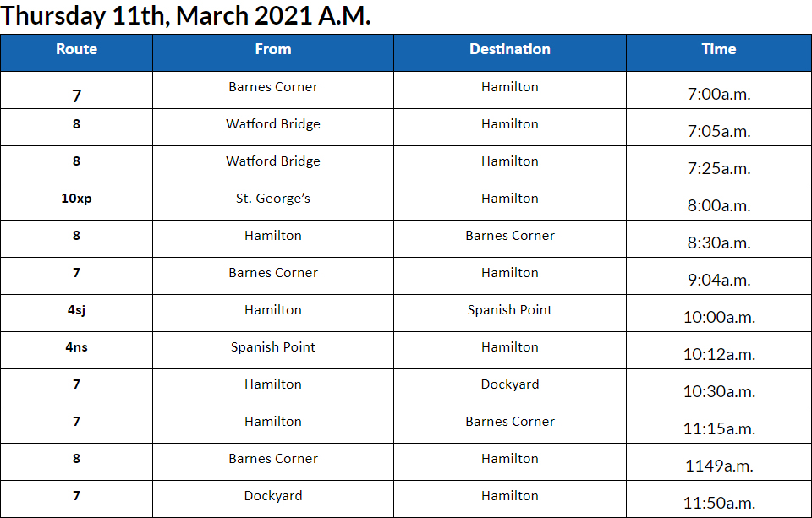Click the 7:05a.m. time cell

pos(718,131)
